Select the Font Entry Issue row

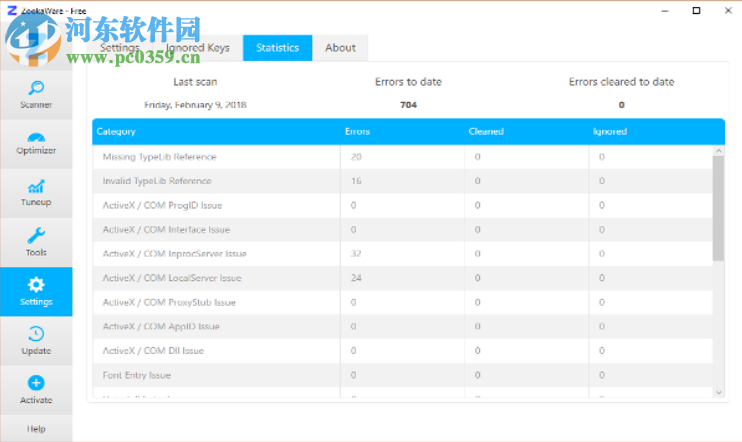[x=403, y=375]
